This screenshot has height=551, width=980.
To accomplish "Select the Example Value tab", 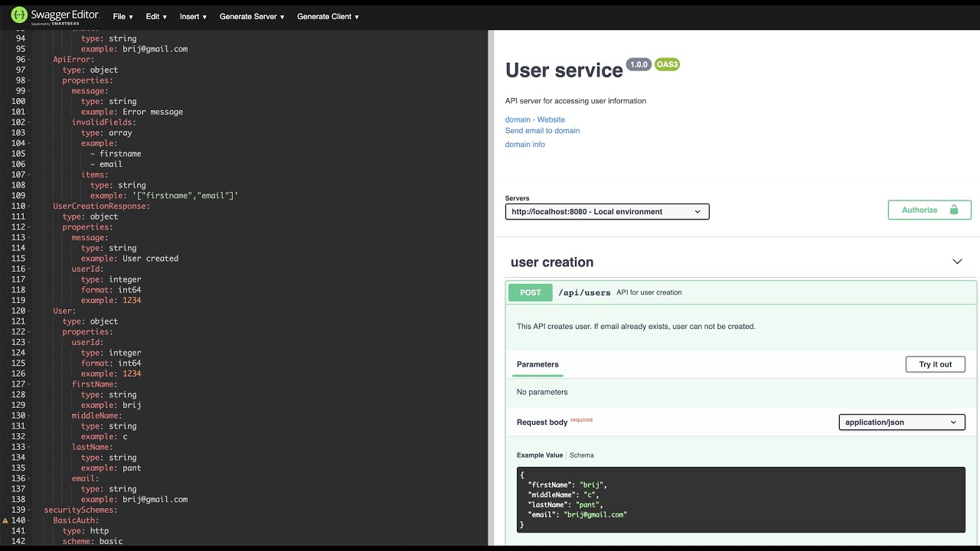I will point(540,455).
